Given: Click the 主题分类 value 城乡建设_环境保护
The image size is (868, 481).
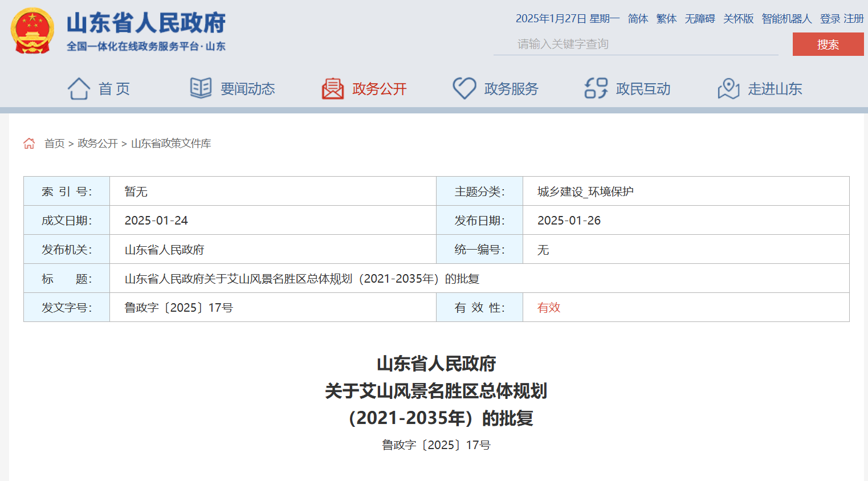Looking at the screenshot, I should click(585, 191).
